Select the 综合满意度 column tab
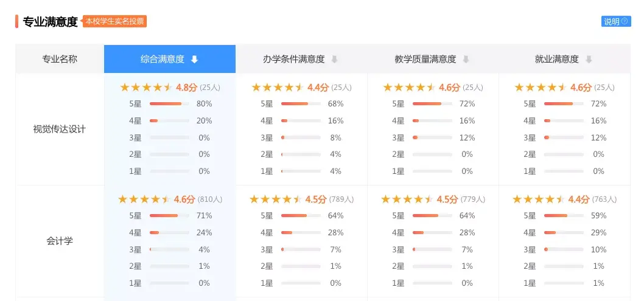 click(x=163, y=59)
